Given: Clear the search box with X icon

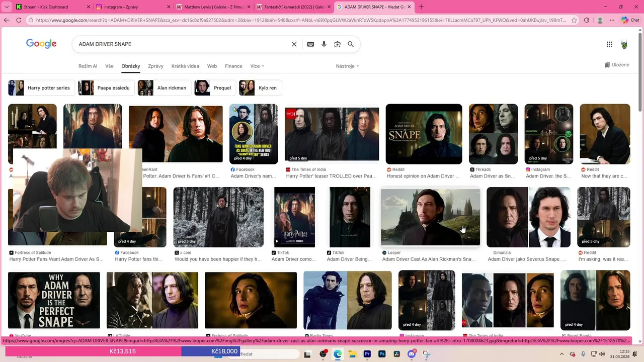Looking at the screenshot, I should pos(294,44).
